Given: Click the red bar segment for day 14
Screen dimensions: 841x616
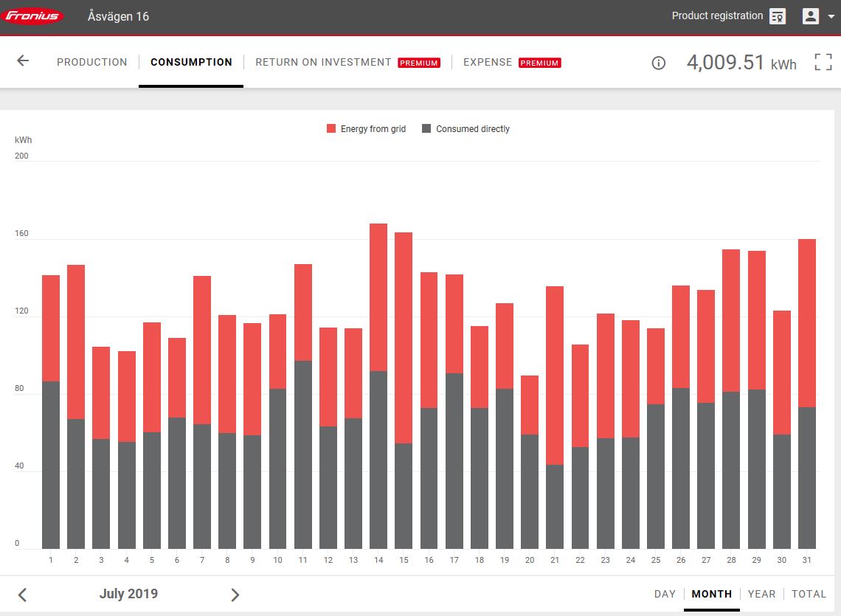Looking at the screenshot, I should (378, 297).
